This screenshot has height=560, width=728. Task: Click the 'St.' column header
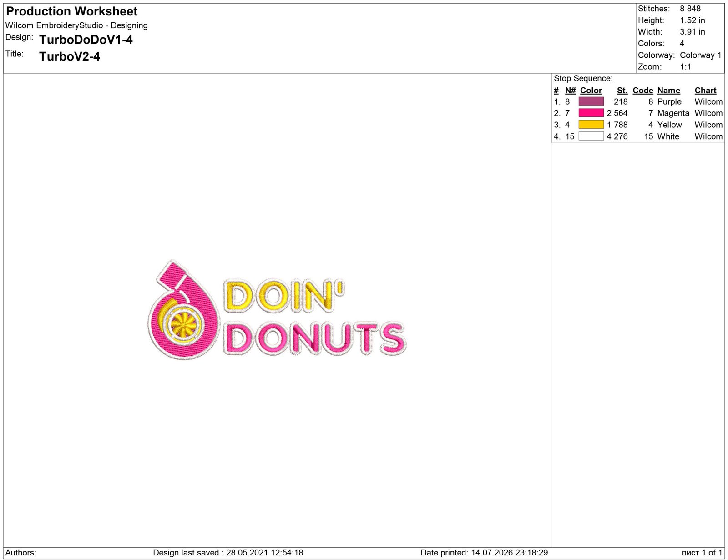[622, 91]
